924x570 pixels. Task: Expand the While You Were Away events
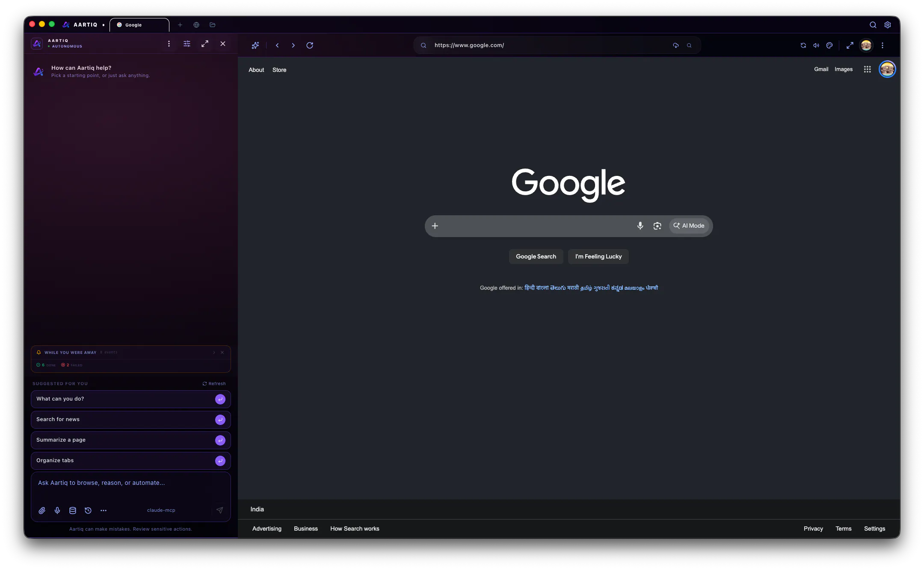[x=214, y=353]
